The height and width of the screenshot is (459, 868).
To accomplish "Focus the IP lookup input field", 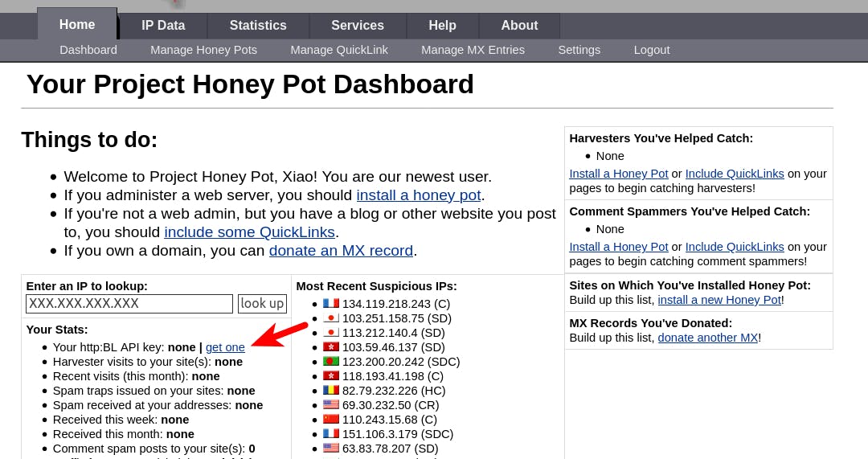I will [x=129, y=303].
